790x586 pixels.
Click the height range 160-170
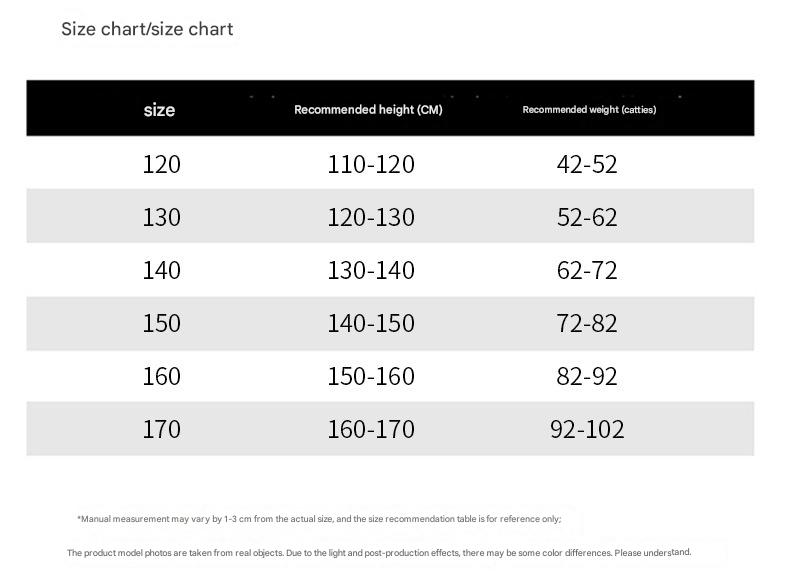tap(371, 429)
